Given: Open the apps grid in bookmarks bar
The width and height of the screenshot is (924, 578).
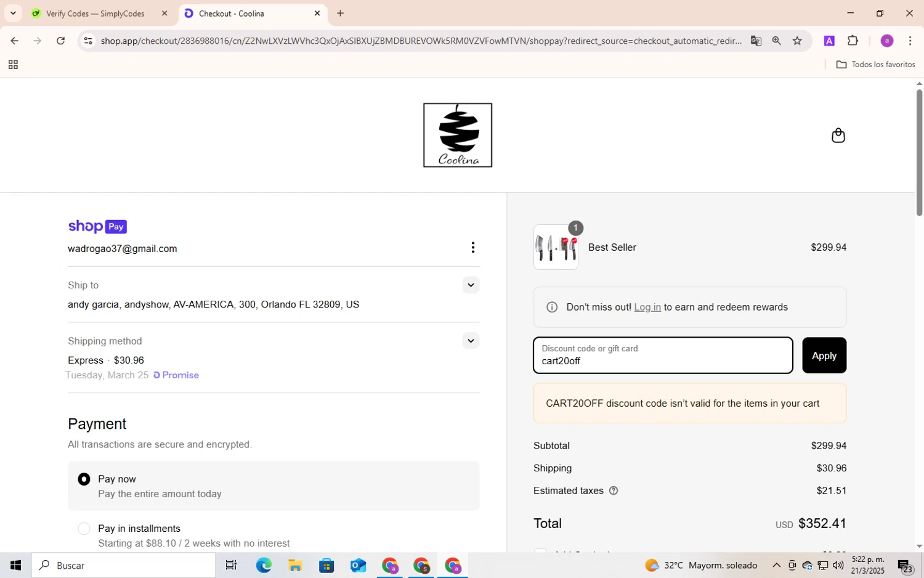Looking at the screenshot, I should 13,65.
